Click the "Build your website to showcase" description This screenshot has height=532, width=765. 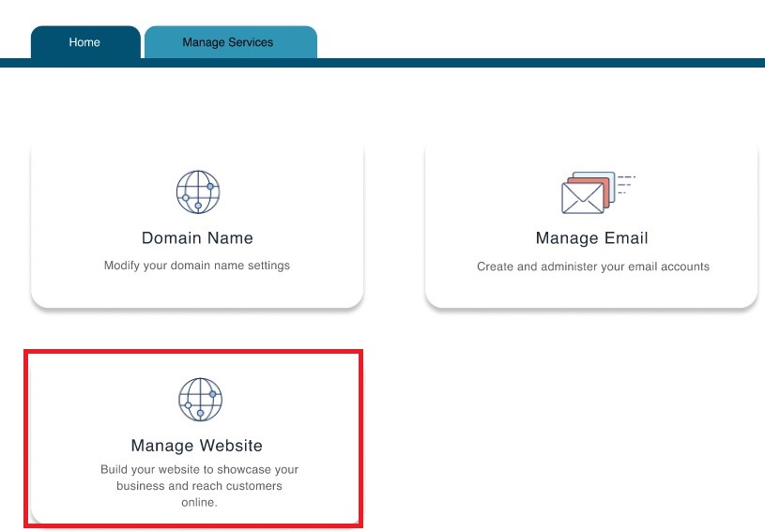click(x=199, y=469)
